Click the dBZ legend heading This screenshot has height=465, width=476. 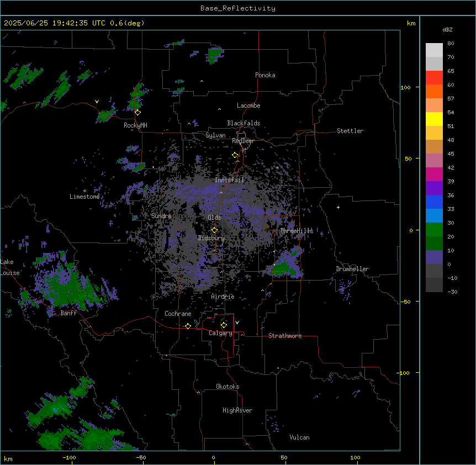coord(447,29)
